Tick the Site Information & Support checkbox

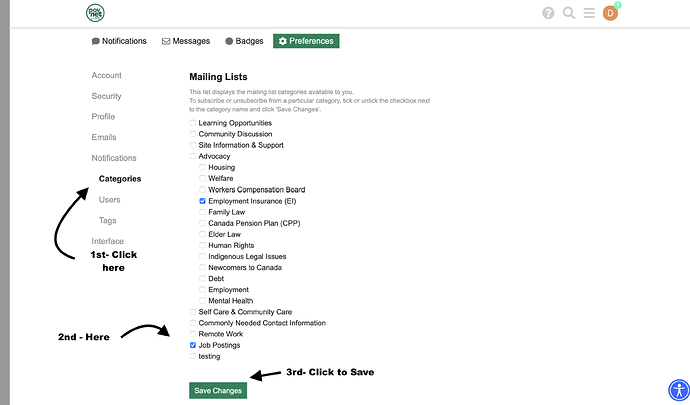click(x=193, y=145)
